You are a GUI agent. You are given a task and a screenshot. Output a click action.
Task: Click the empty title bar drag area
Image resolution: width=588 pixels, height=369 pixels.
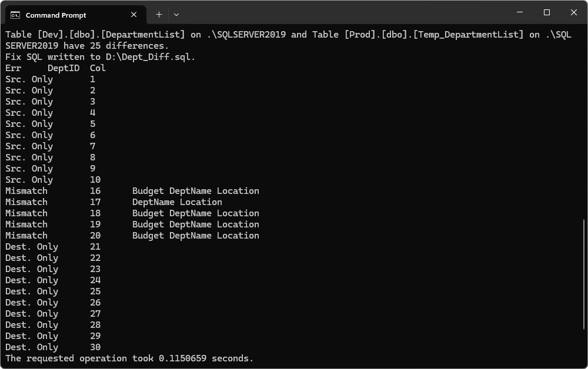tap(341, 13)
